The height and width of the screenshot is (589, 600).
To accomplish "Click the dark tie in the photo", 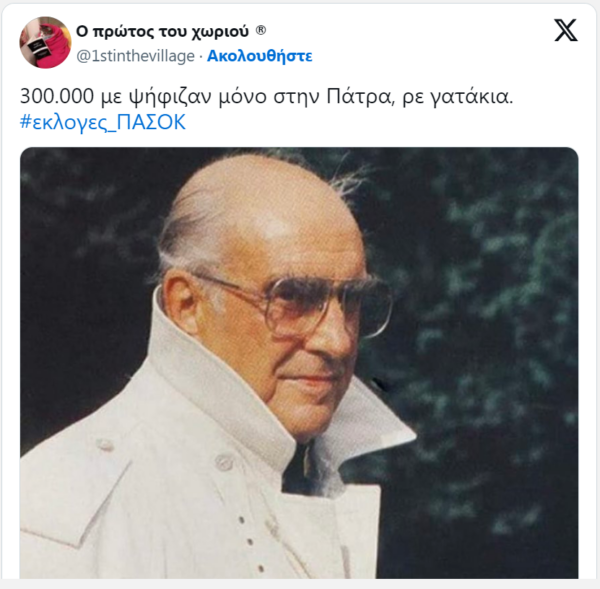I will (x=302, y=467).
